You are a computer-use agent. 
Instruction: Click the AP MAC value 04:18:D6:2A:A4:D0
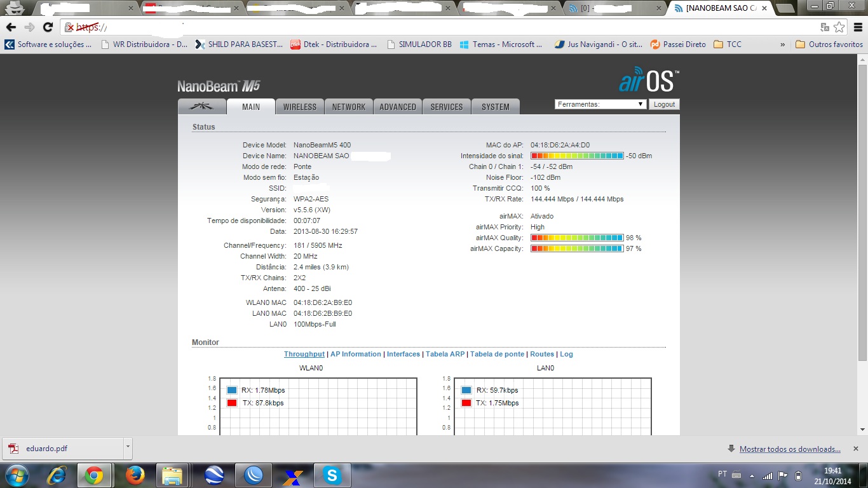560,145
